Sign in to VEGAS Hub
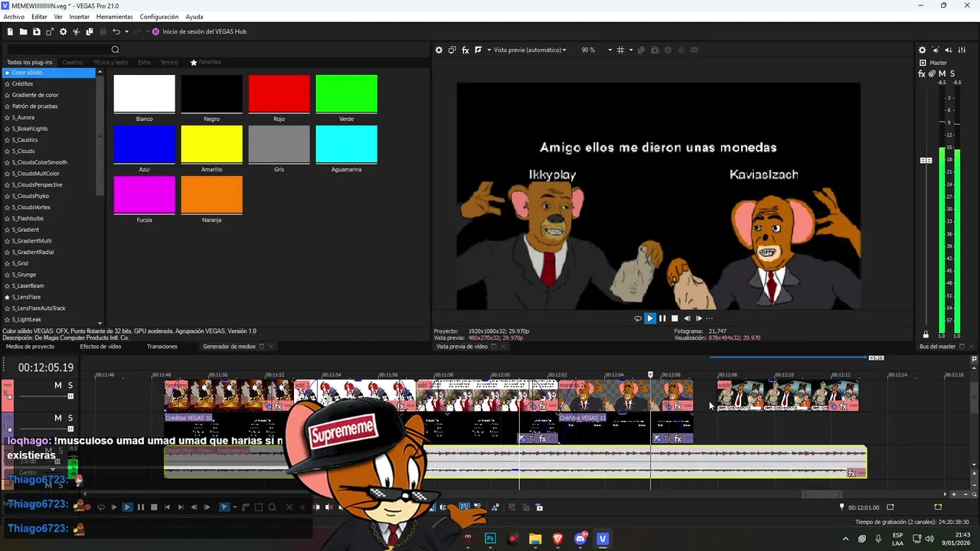Screen dimensions: 980x551 199,31
